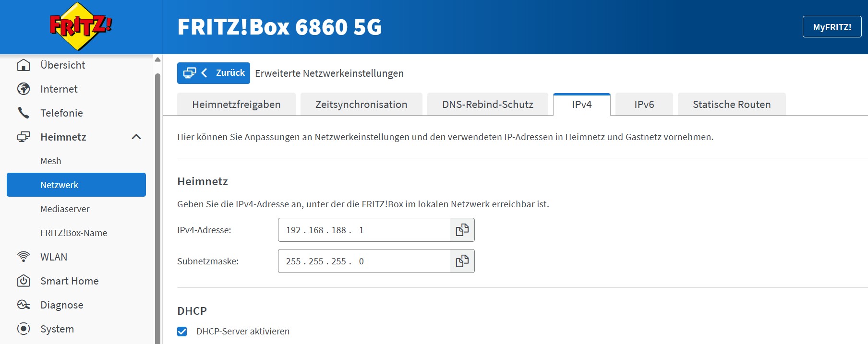868x344 pixels.
Task: Click the WLAN wifi icon
Action: (24, 257)
